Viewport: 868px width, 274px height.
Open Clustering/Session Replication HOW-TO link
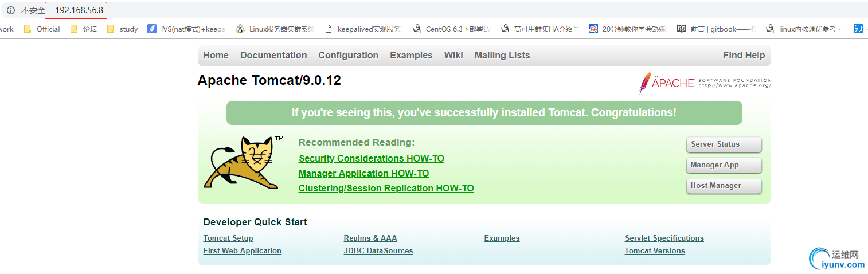tap(386, 188)
